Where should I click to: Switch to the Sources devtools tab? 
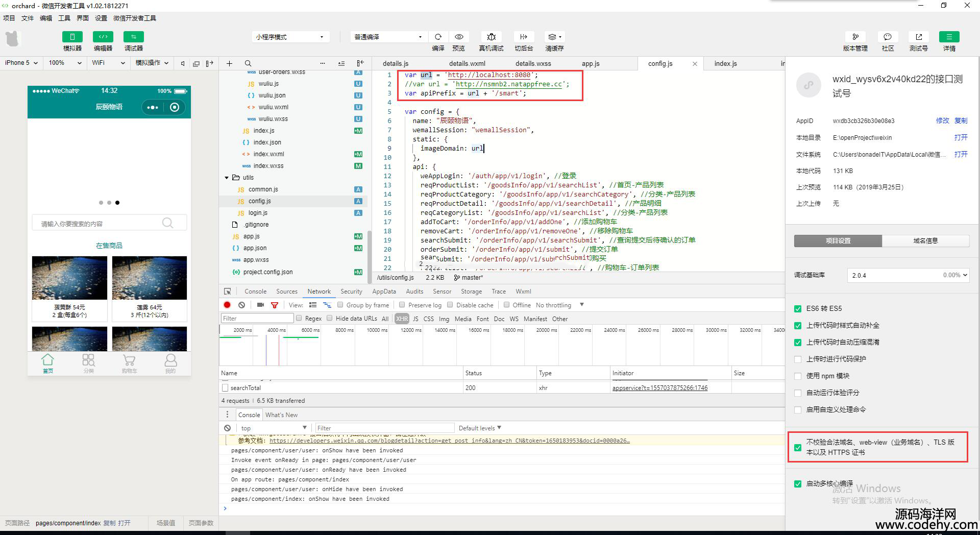coord(287,291)
